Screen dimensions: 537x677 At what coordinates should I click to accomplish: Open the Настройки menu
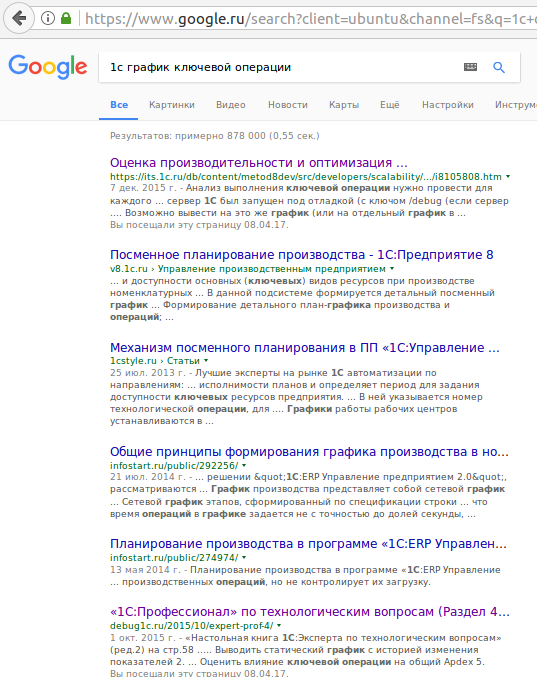[x=448, y=105]
